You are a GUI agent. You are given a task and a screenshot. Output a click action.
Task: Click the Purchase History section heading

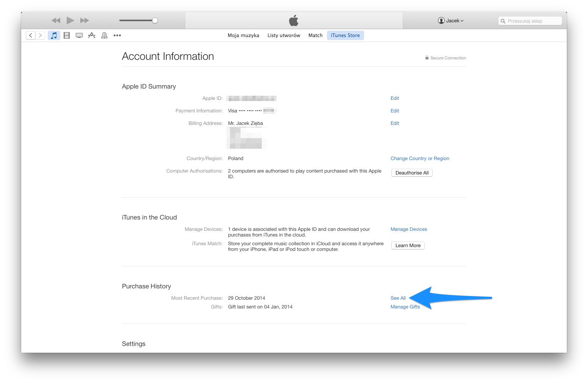point(146,286)
